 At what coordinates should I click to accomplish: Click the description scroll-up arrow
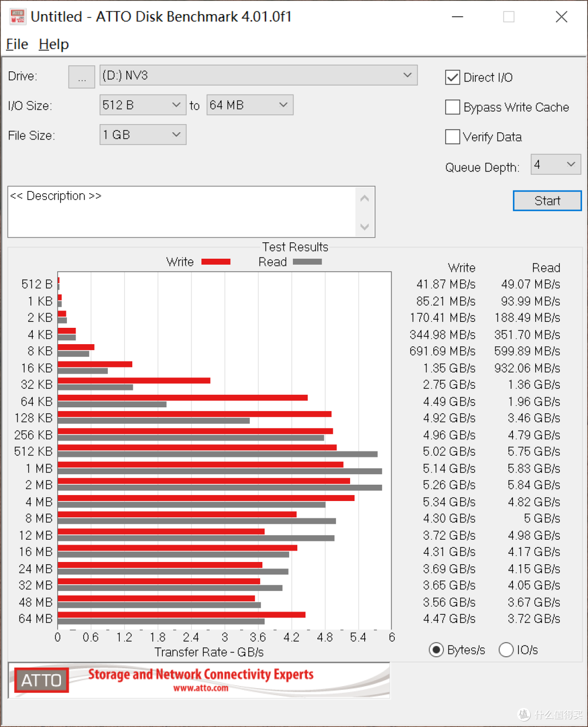364,198
